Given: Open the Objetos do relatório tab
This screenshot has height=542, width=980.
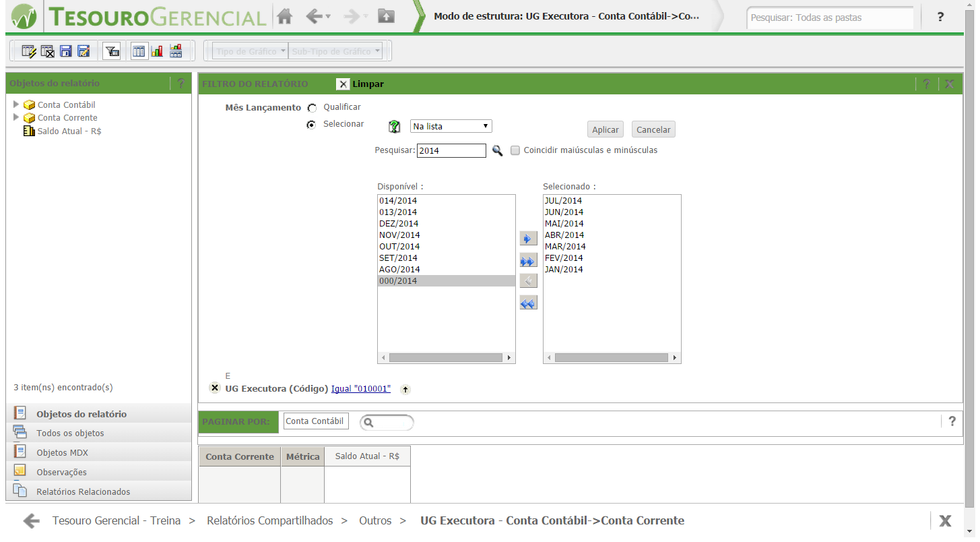Looking at the screenshot, I should click(98, 414).
